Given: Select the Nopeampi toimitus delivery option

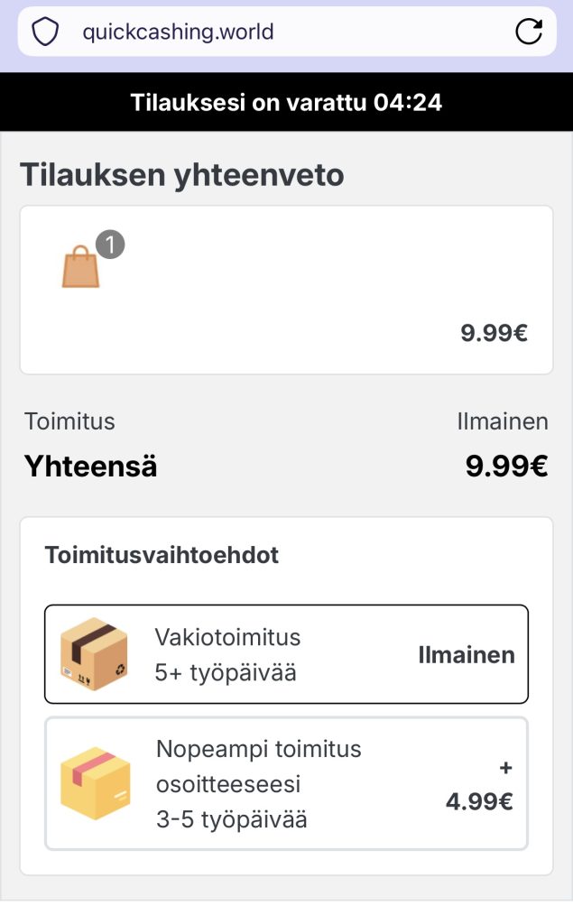Looking at the screenshot, I should [x=286, y=783].
